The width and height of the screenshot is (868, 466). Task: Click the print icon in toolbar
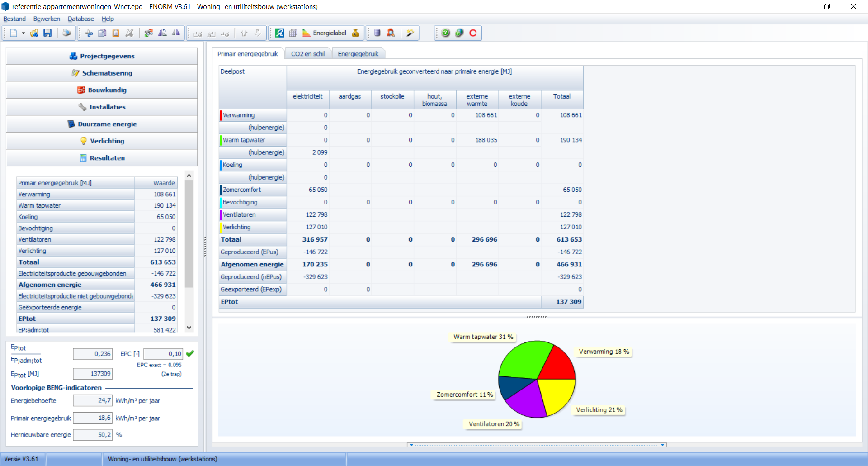coord(66,33)
